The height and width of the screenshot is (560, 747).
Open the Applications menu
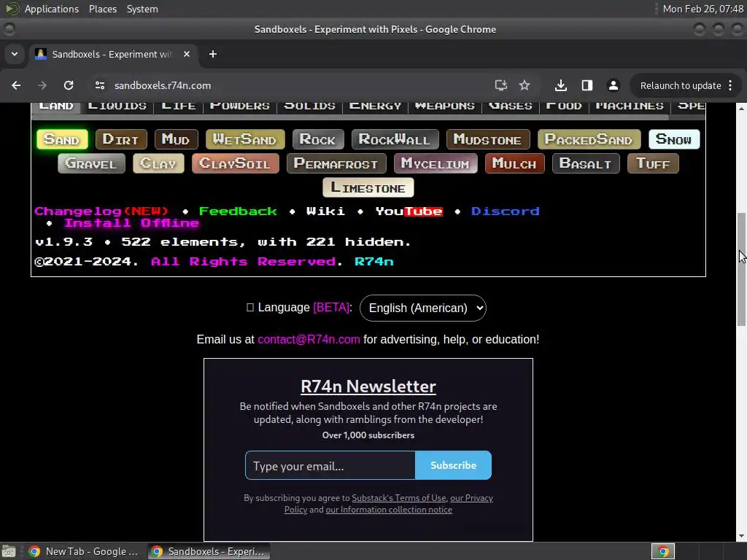click(52, 9)
